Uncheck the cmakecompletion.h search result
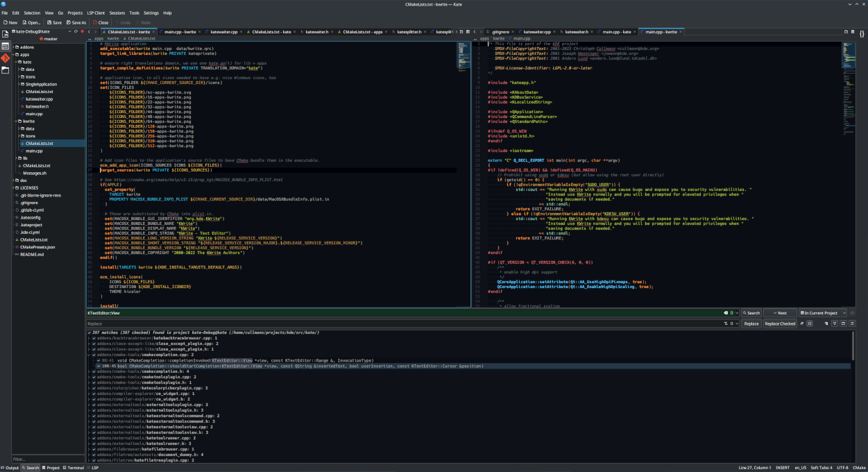This screenshot has height=472, width=868. tap(94, 371)
